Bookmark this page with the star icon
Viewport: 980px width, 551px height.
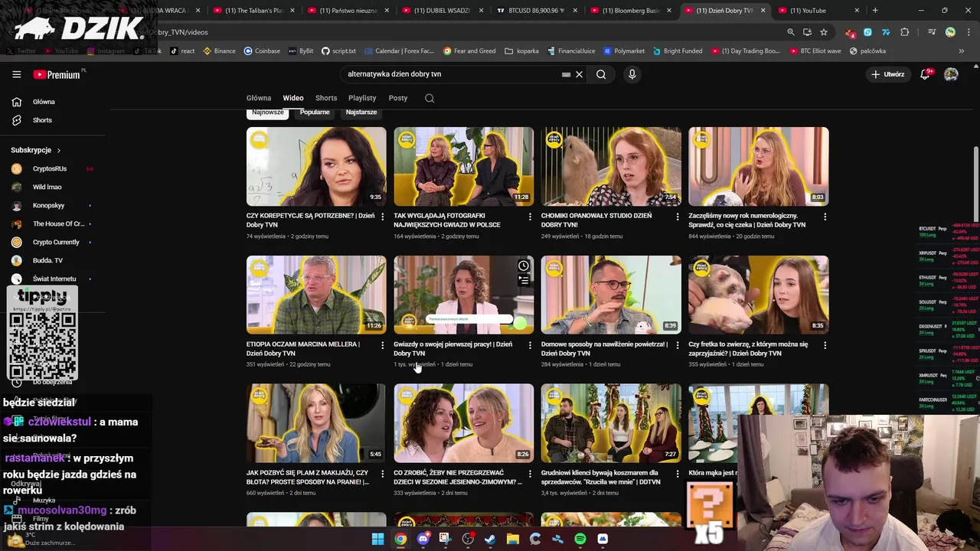tap(824, 32)
